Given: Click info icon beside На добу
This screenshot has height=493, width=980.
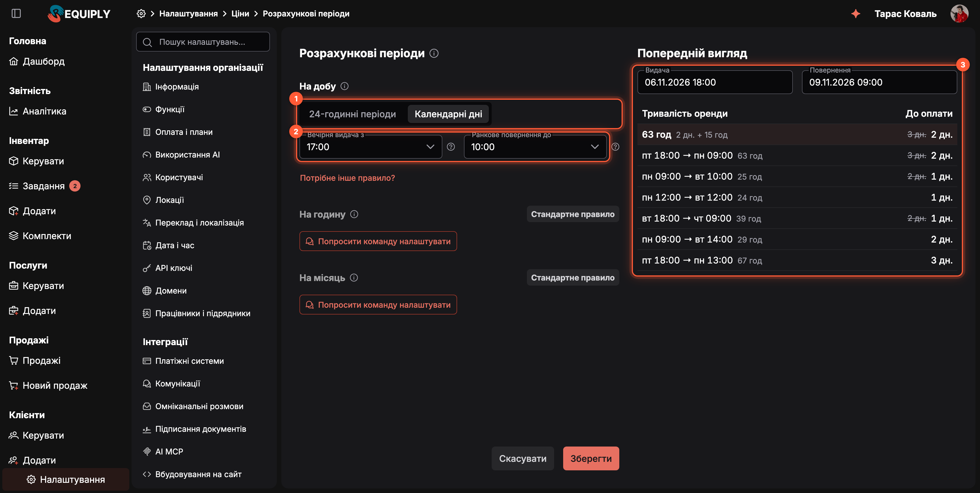Looking at the screenshot, I should tap(344, 86).
